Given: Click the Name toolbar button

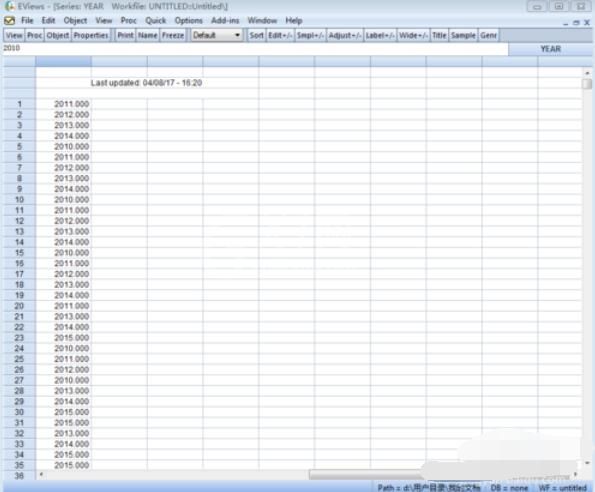Looking at the screenshot, I should pos(148,35).
